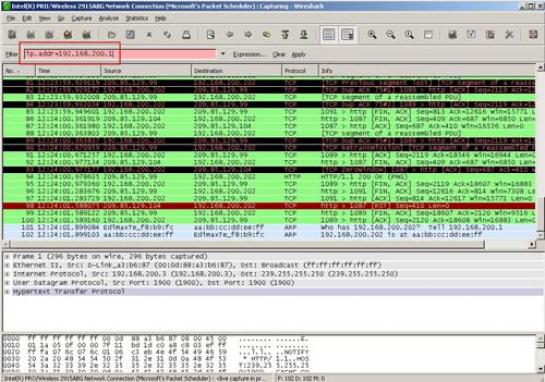
Task: Open the list of capture interfaces icon
Action: (x=12, y=34)
